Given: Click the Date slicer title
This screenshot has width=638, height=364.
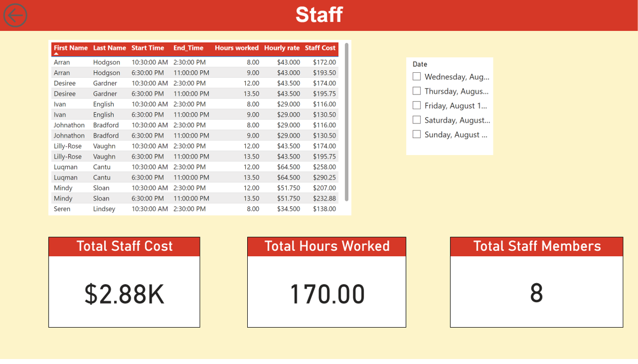Looking at the screenshot, I should pos(420,64).
